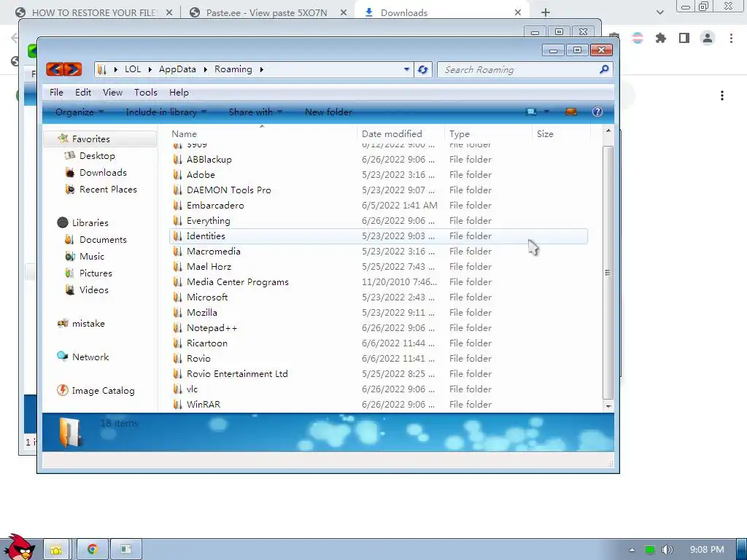
Task: Open the Angry Birds Start button
Action: click(x=18, y=547)
